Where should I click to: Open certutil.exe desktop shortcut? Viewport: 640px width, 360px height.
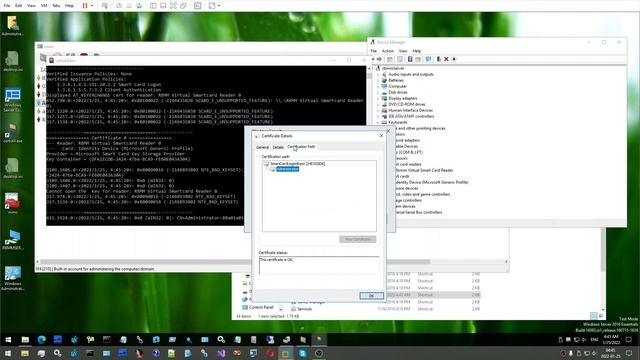pyautogui.click(x=12, y=133)
